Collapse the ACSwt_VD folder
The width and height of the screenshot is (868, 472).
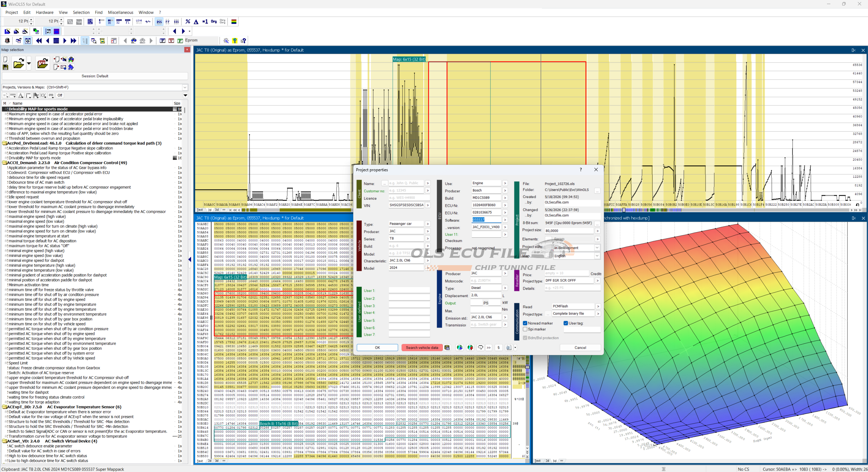(x=5, y=441)
